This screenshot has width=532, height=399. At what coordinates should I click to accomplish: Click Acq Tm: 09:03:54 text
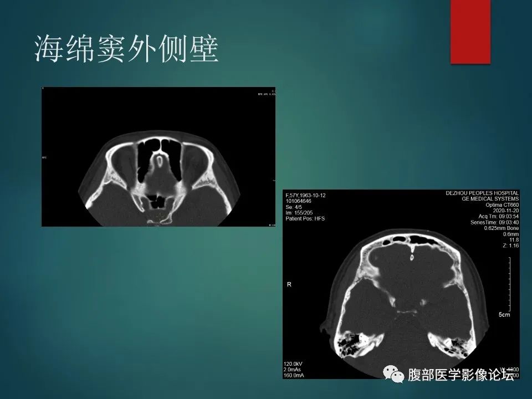pyautogui.click(x=499, y=217)
